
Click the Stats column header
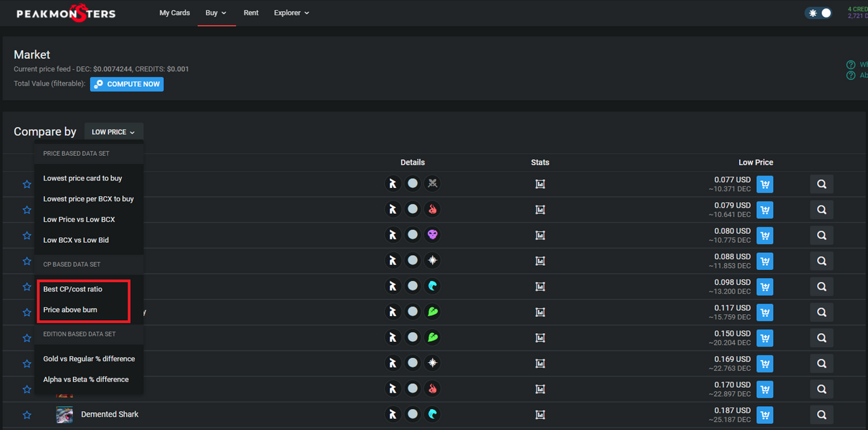540,163
